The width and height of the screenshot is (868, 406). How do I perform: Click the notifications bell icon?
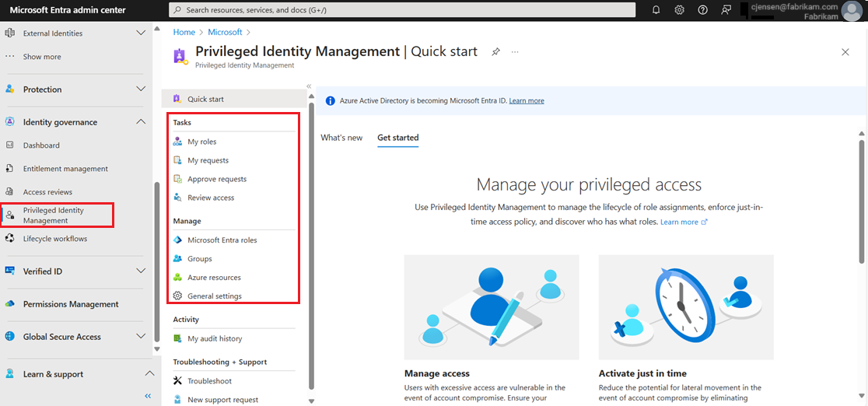pyautogui.click(x=656, y=10)
